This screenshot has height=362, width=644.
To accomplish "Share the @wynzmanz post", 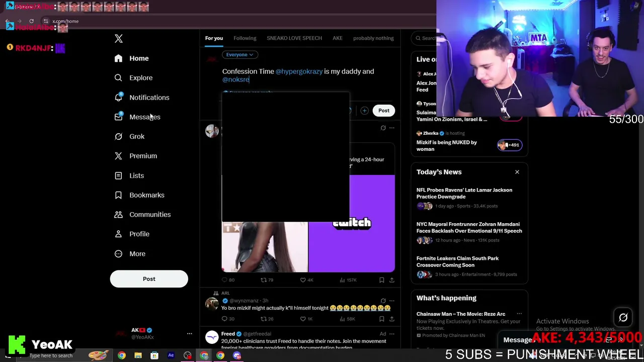I will [x=391, y=319].
